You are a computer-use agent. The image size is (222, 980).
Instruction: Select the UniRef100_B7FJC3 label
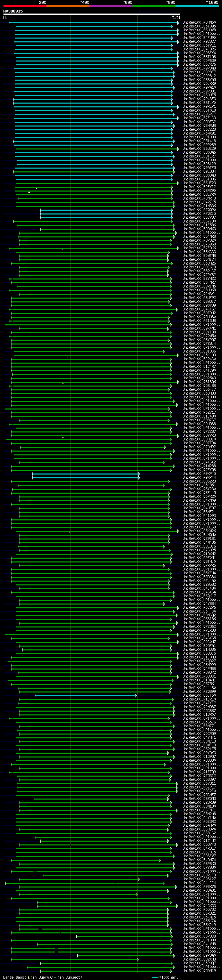199,118
